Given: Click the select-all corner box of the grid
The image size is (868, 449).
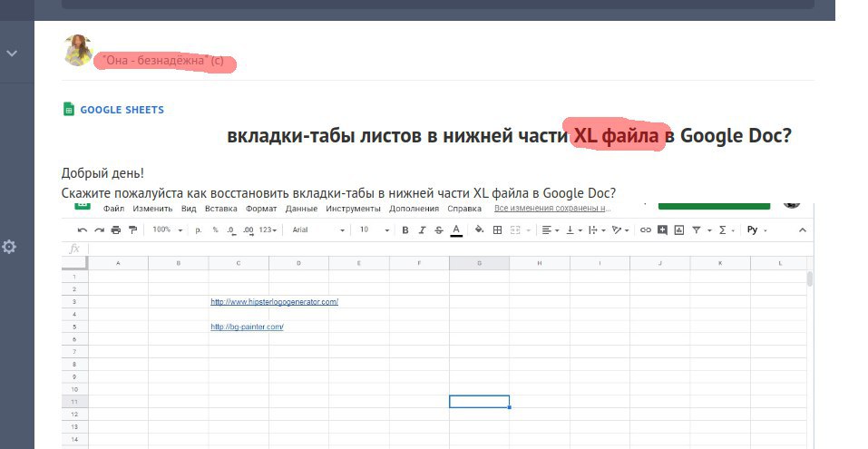Looking at the screenshot, I should click(74, 263).
